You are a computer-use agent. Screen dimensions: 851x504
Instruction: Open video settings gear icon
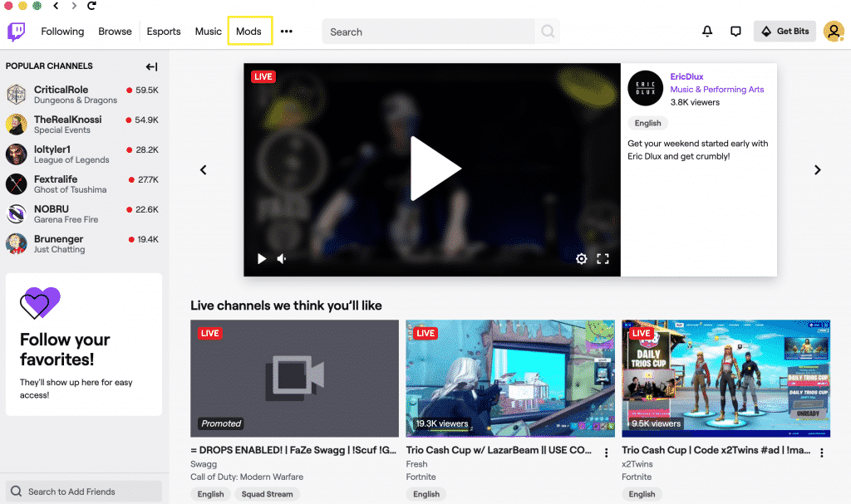pyautogui.click(x=582, y=259)
